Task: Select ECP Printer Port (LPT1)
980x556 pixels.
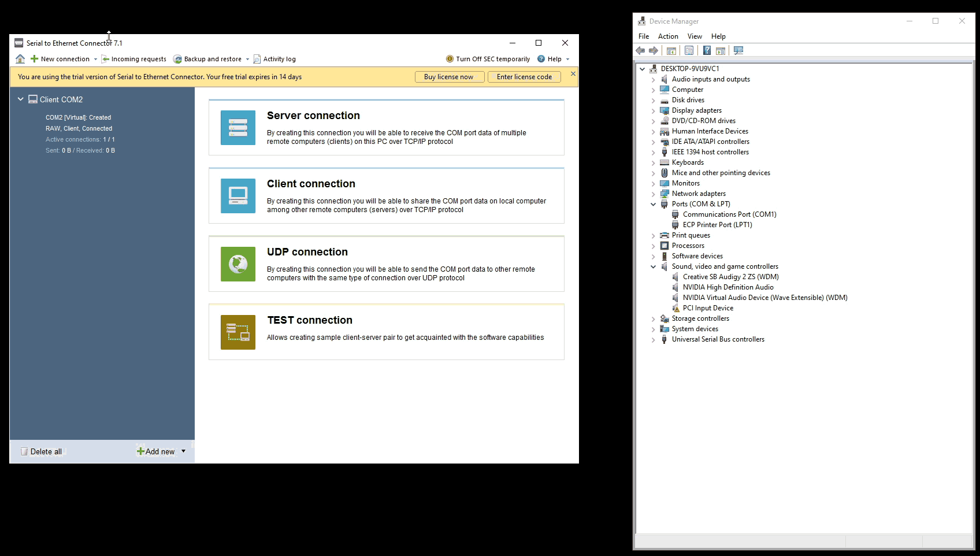Action: pyautogui.click(x=717, y=225)
